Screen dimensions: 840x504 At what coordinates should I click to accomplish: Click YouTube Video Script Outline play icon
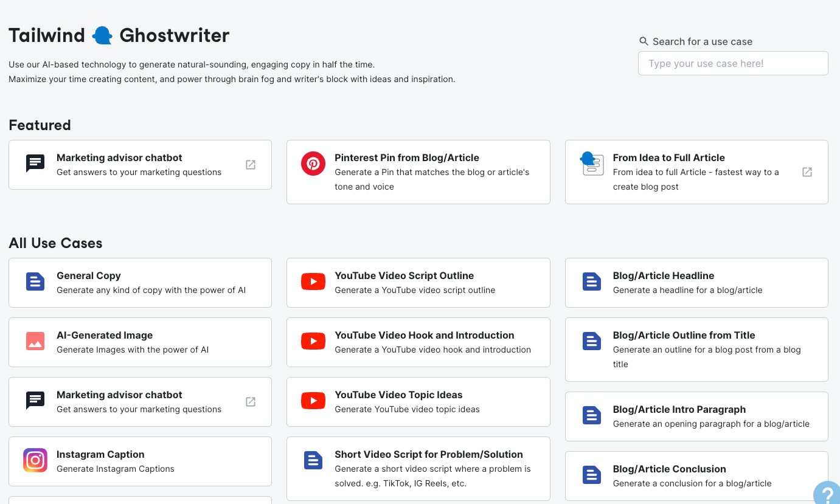coord(313,281)
